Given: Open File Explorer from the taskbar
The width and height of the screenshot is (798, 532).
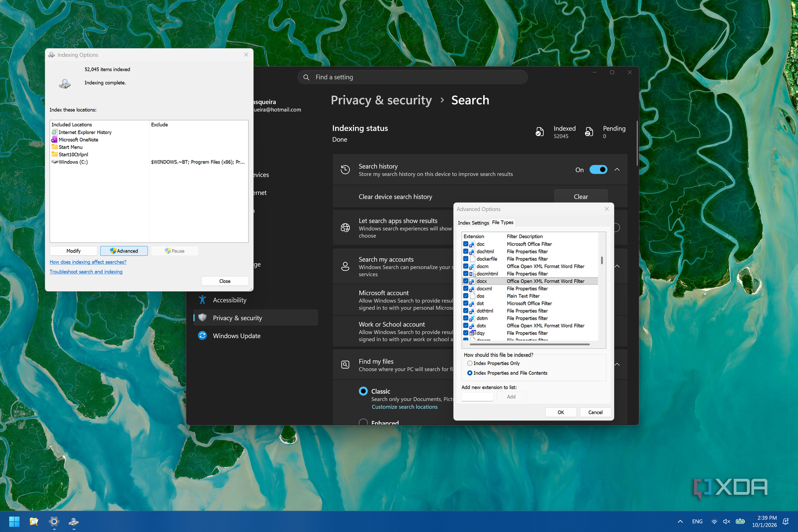Looking at the screenshot, I should 34,521.
